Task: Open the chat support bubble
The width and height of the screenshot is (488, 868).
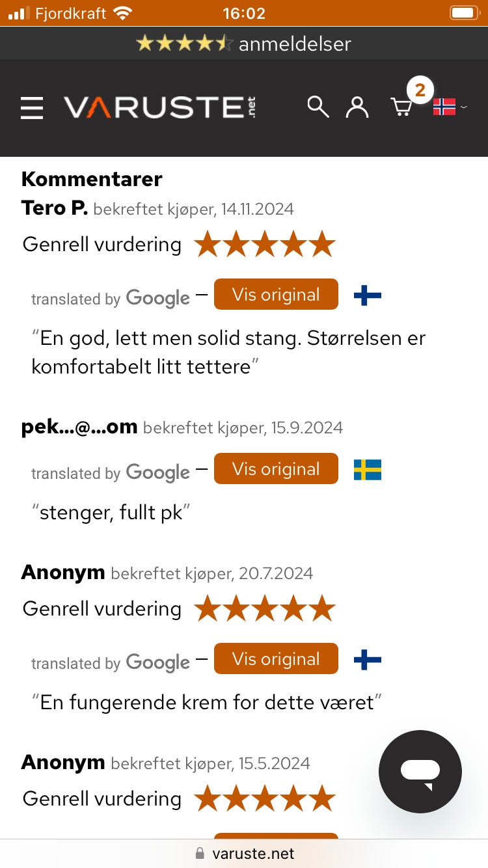Action: point(420,772)
